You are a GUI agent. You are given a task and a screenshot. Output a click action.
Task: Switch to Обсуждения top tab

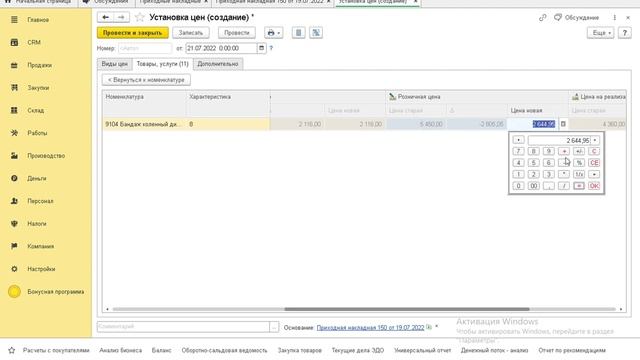[106, 2]
